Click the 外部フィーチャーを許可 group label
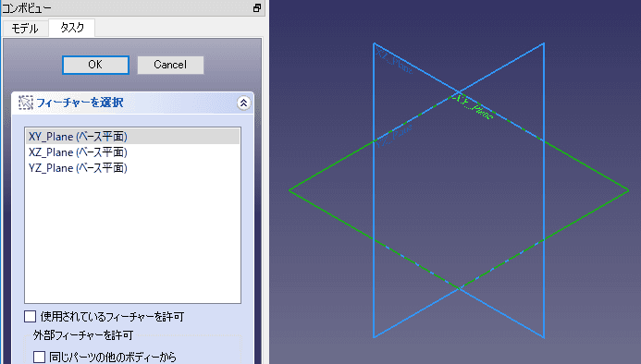Viewport: 641px width, 364px height. (x=83, y=335)
